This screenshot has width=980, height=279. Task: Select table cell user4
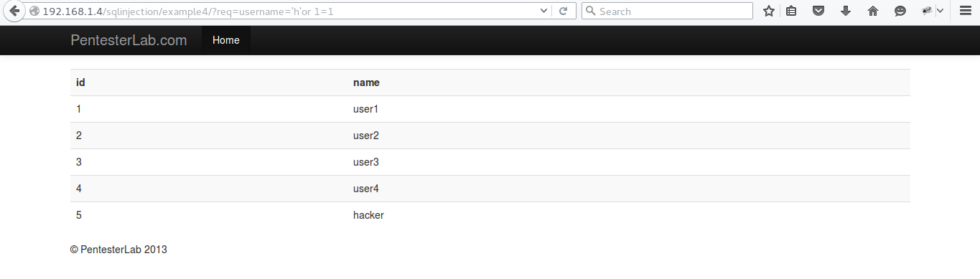click(365, 189)
